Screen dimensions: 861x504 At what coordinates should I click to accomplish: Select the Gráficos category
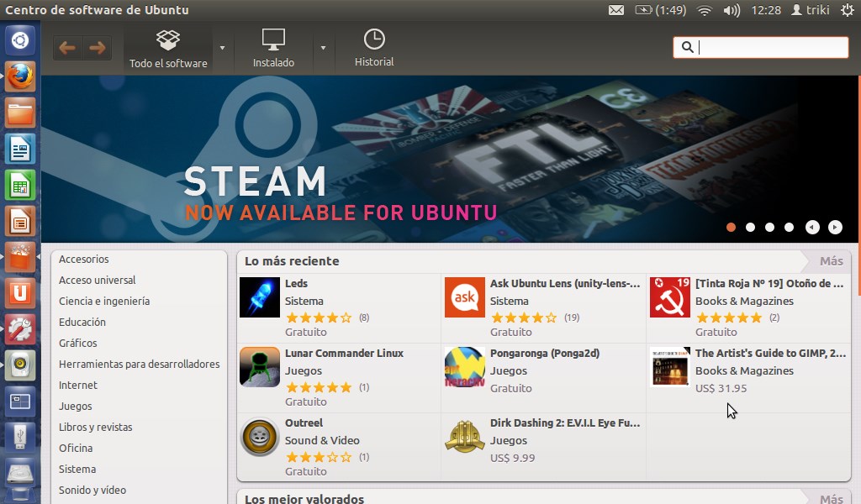pos(78,343)
